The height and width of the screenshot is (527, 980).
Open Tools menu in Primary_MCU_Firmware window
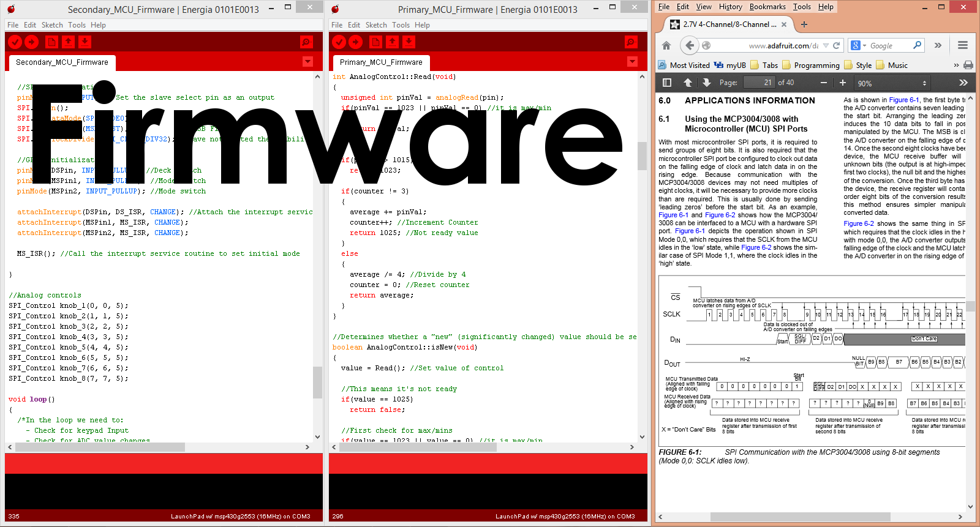pos(401,25)
